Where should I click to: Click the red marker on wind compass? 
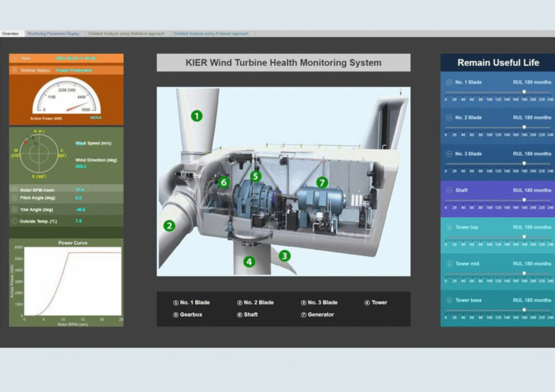pyautogui.click(x=25, y=142)
